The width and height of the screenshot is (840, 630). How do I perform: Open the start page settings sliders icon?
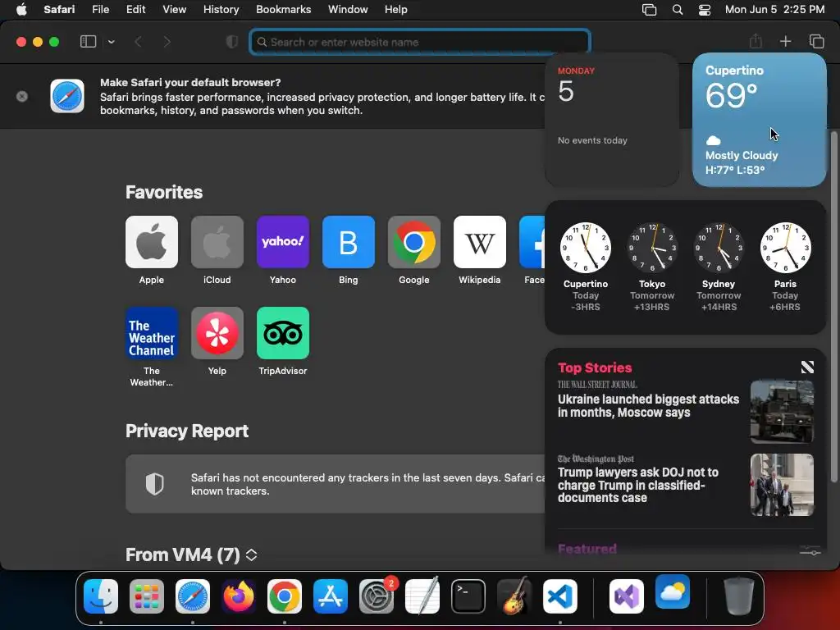coord(810,550)
